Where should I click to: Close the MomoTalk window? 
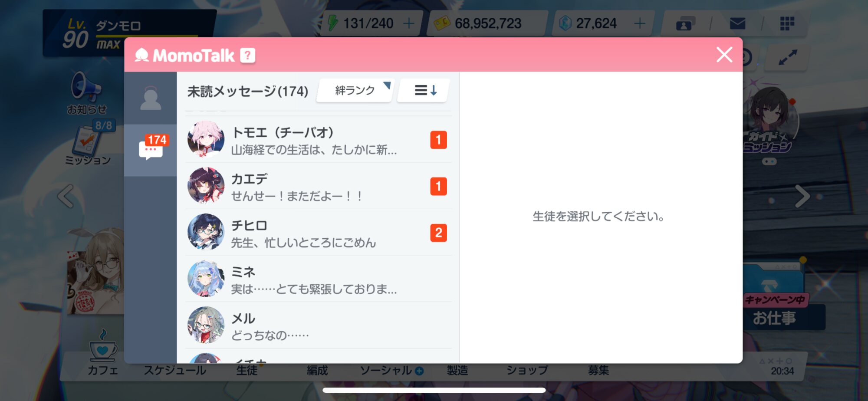tap(724, 55)
